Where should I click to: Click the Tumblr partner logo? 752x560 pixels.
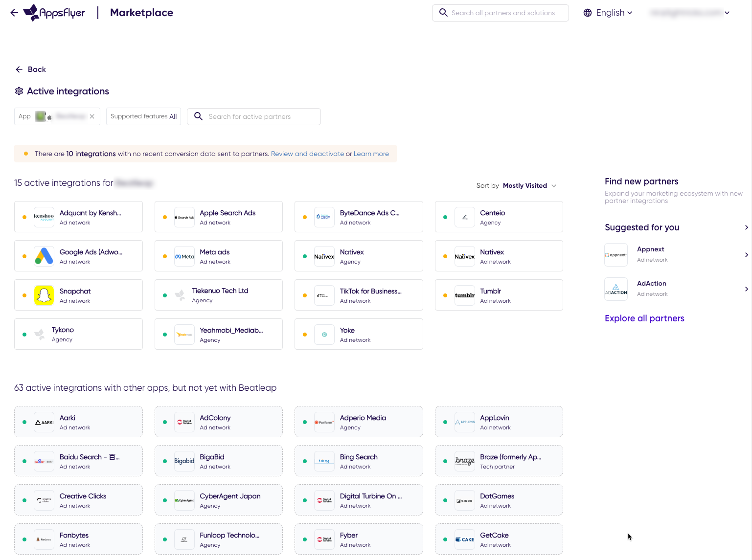pos(464,295)
